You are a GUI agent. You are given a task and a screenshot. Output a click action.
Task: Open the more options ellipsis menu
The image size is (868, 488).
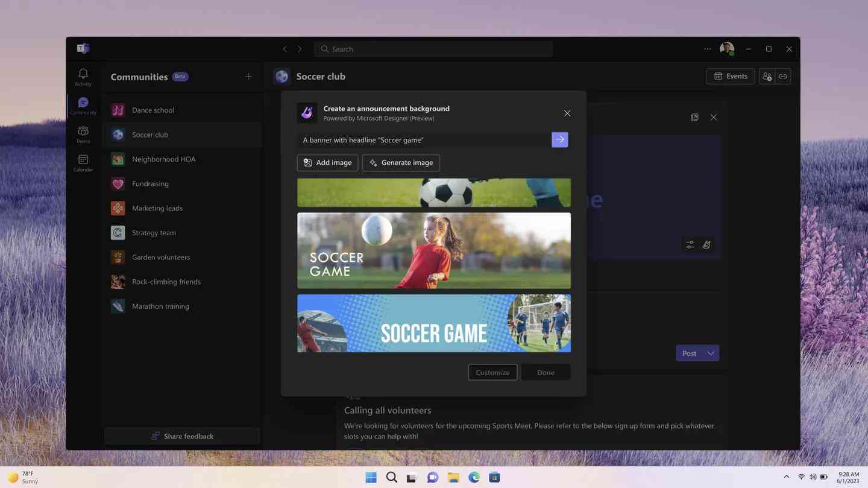707,49
